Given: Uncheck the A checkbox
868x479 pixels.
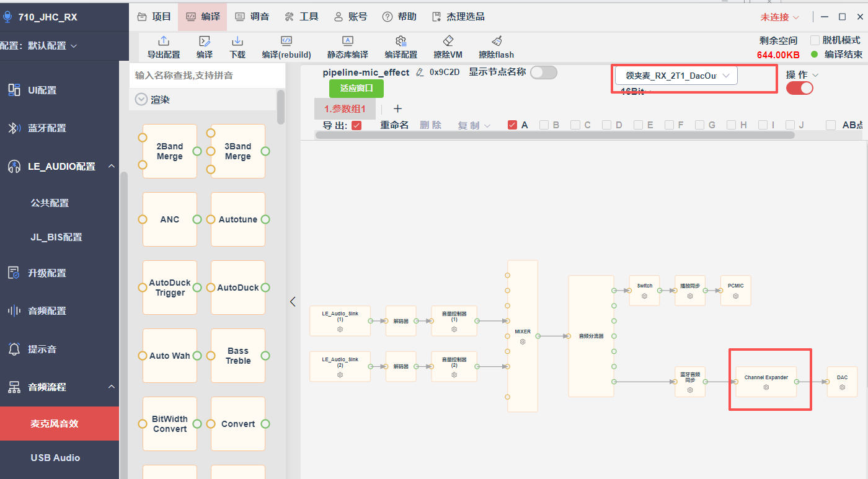Looking at the screenshot, I should [512, 125].
